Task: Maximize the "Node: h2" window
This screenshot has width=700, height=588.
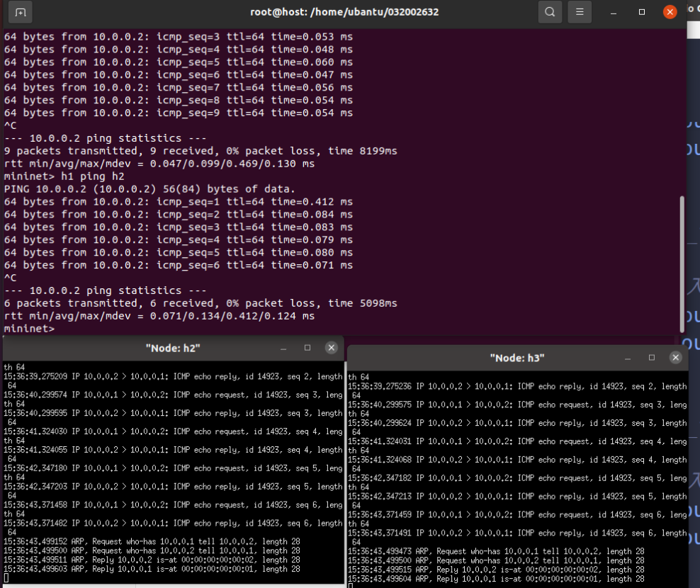Action: [307, 348]
